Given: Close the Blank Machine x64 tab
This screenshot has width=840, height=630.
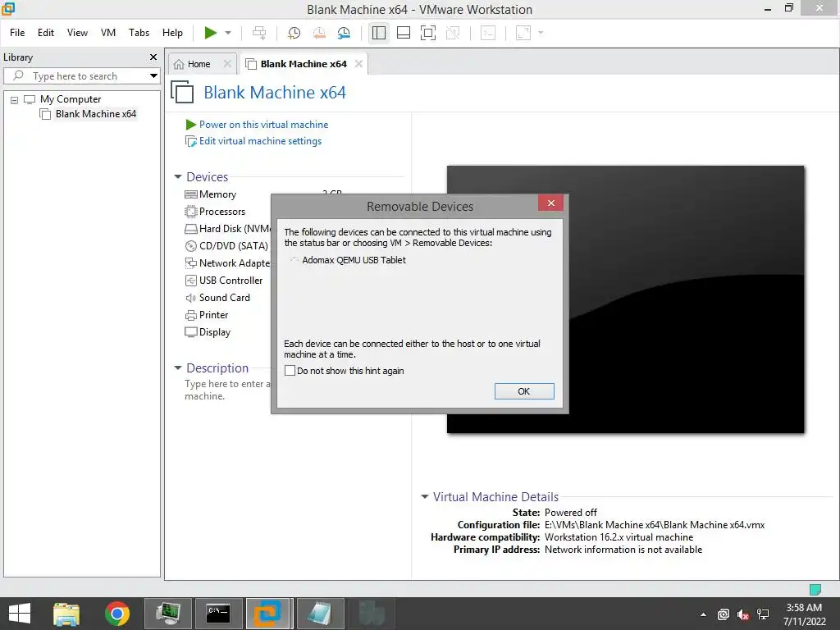Looking at the screenshot, I should (x=358, y=64).
